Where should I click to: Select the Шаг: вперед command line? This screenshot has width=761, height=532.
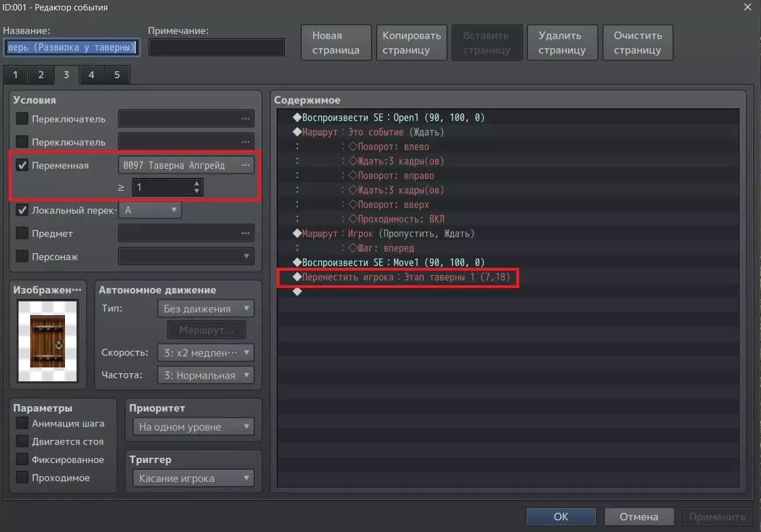[508, 248]
